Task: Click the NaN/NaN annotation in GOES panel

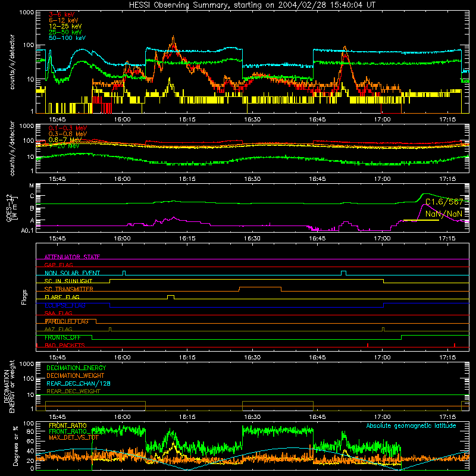Action: tap(443, 214)
